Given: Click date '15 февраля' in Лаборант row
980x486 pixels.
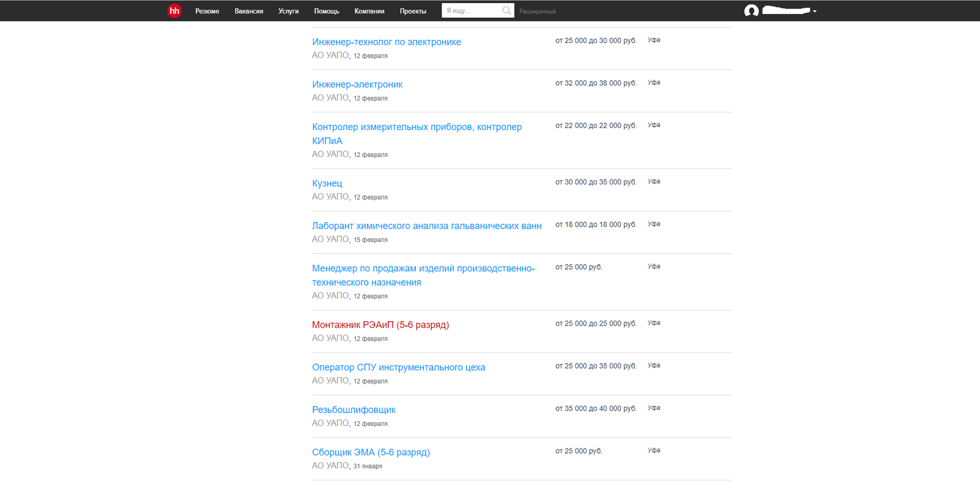Looking at the screenshot, I should [371, 240].
